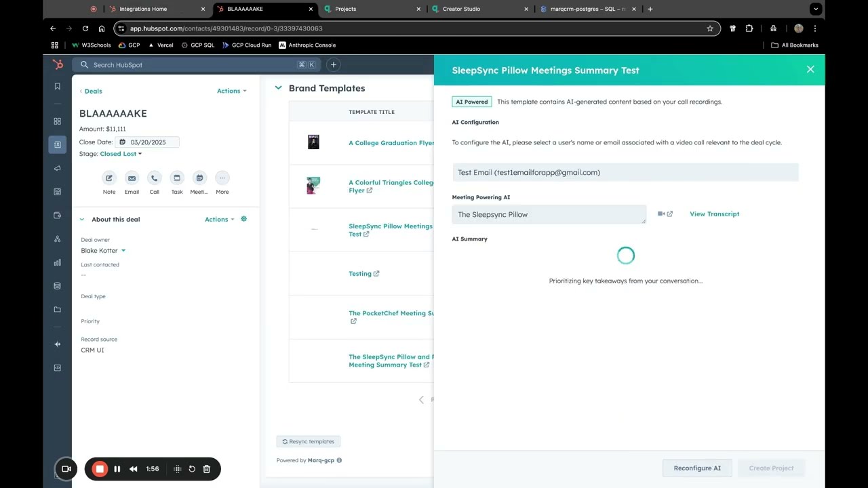Screen dimensions: 868x488
Task: Click the Reconfigure AI button
Action: 697,468
